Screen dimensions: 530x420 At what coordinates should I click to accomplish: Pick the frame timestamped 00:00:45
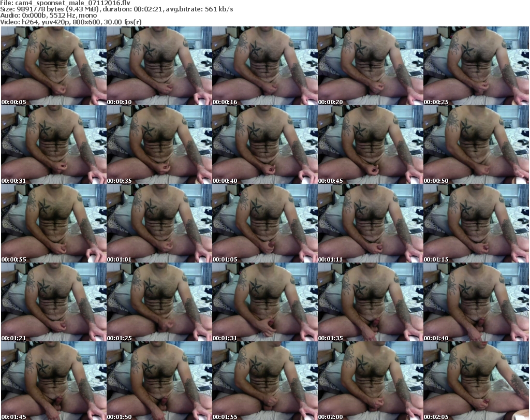(x=370, y=144)
